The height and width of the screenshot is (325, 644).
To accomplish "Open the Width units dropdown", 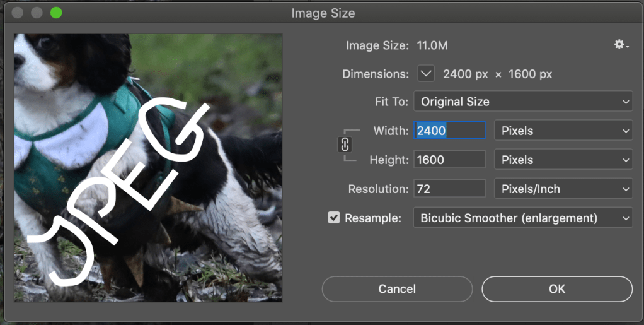I will point(563,131).
